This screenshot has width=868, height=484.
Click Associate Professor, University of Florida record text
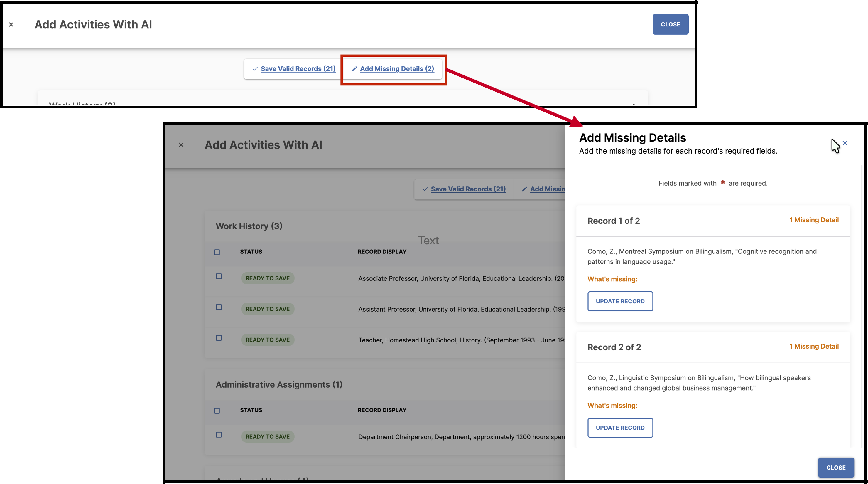tap(462, 279)
